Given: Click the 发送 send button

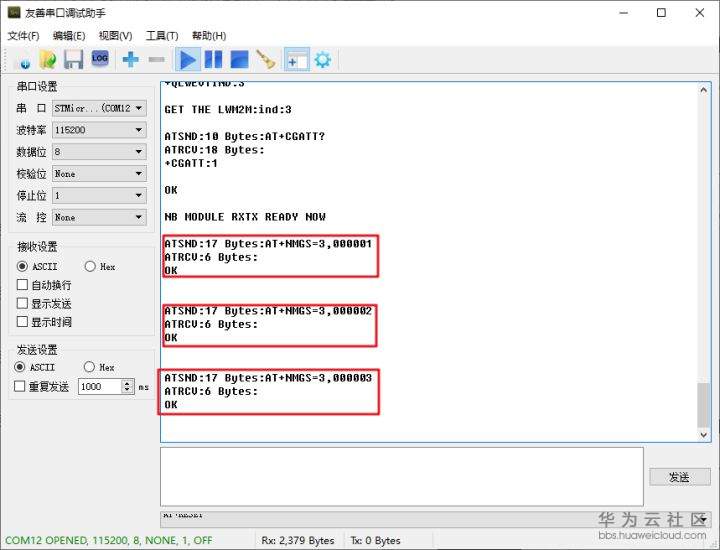Looking at the screenshot, I should [680, 477].
